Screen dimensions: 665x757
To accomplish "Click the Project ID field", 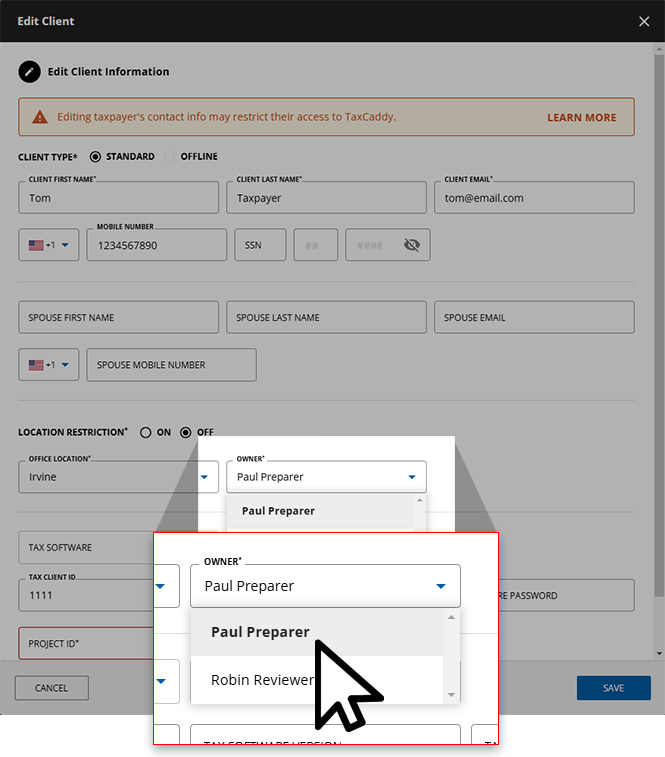I will (86, 644).
